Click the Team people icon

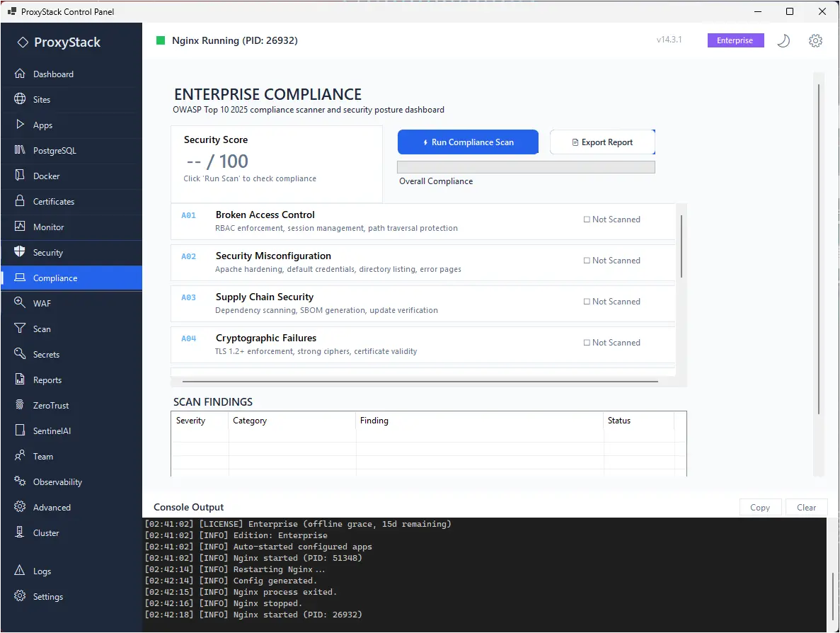point(20,455)
